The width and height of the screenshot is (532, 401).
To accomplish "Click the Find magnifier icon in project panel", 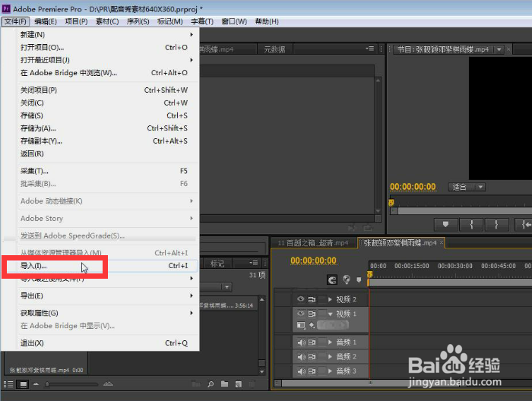I will [x=211, y=384].
